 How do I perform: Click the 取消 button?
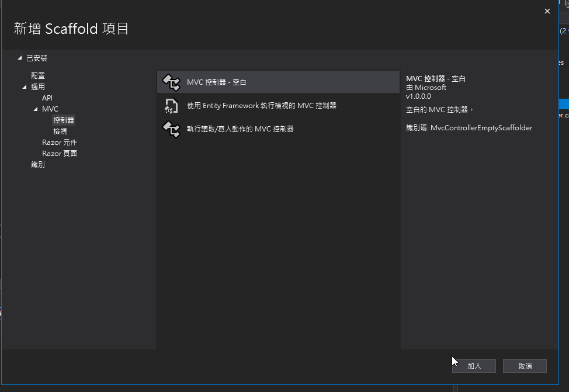pos(525,366)
